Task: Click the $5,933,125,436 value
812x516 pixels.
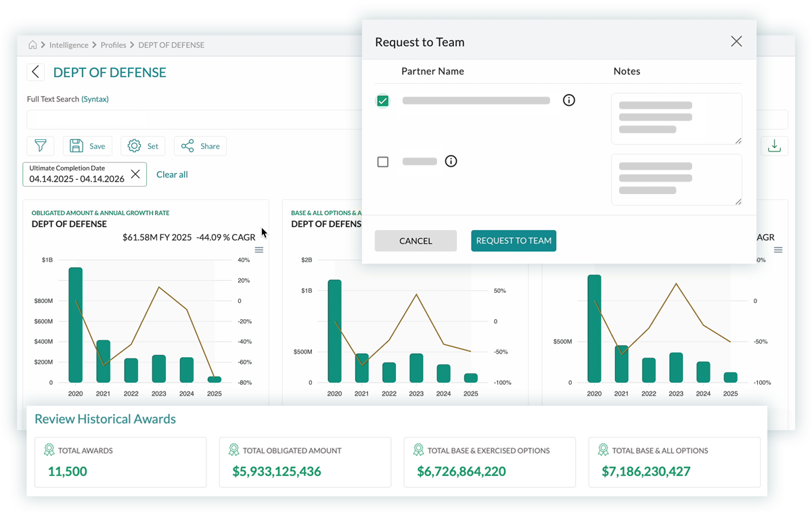Action: point(277,471)
